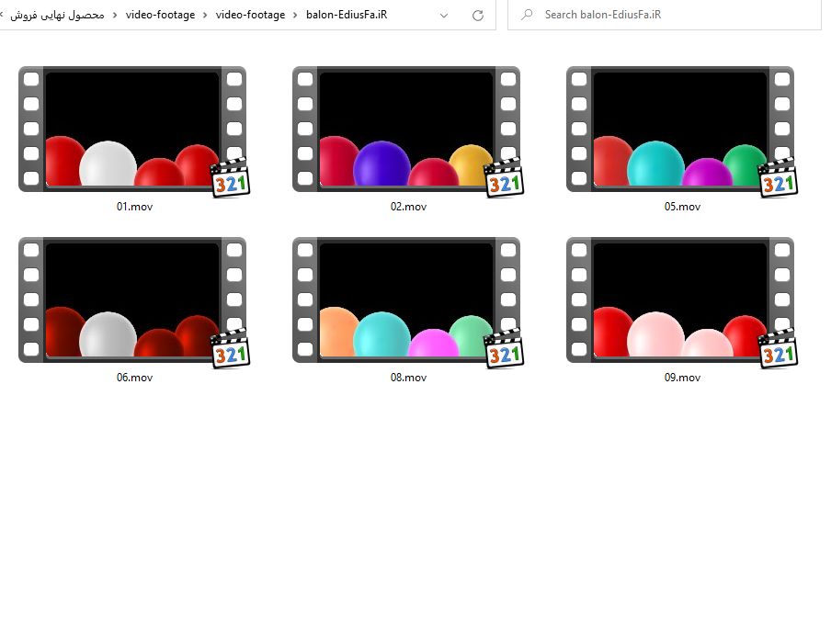
Task: Click the 321 player badge on 06.mov
Action: point(230,349)
